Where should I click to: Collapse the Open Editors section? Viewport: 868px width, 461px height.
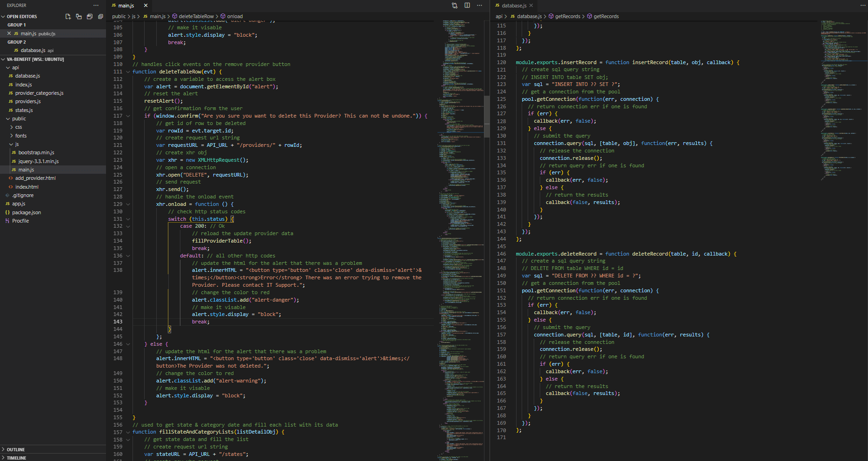point(3,16)
